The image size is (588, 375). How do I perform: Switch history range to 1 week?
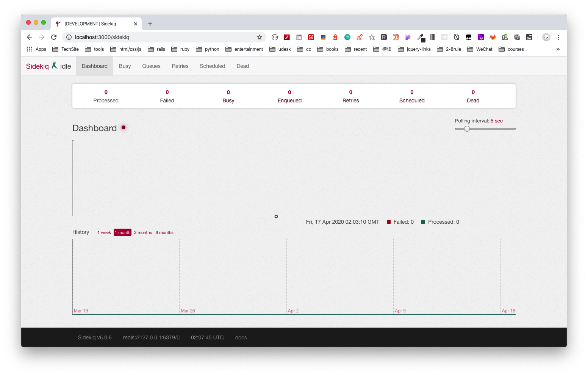click(x=104, y=232)
